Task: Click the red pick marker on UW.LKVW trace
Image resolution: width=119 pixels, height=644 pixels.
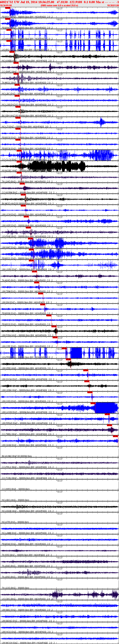Action: pyautogui.click(x=93, y=403)
